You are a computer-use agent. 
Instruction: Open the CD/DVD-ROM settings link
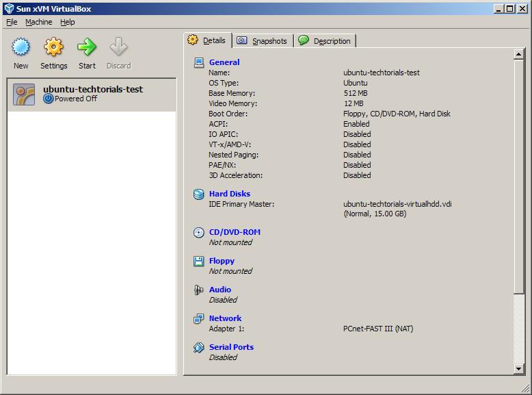click(235, 232)
